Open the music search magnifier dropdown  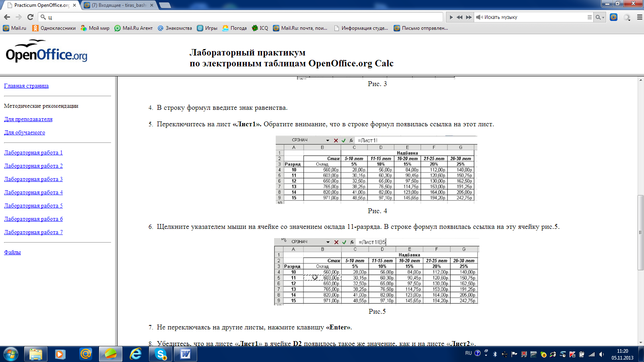click(x=600, y=17)
